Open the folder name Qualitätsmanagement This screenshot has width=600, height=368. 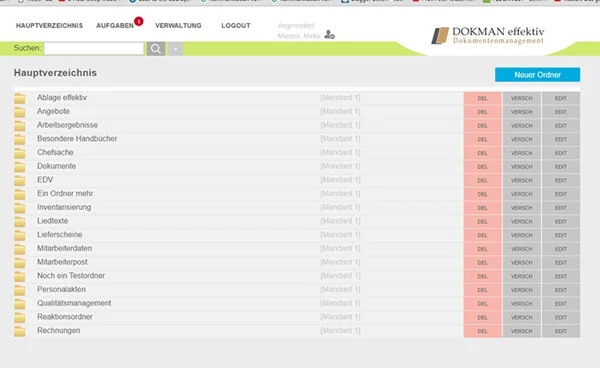(x=74, y=303)
